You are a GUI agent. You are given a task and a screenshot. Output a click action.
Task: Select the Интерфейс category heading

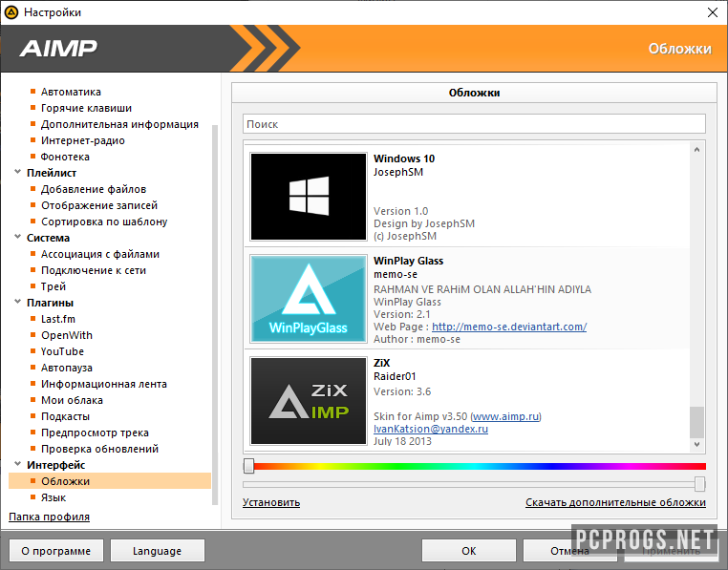pos(56,465)
